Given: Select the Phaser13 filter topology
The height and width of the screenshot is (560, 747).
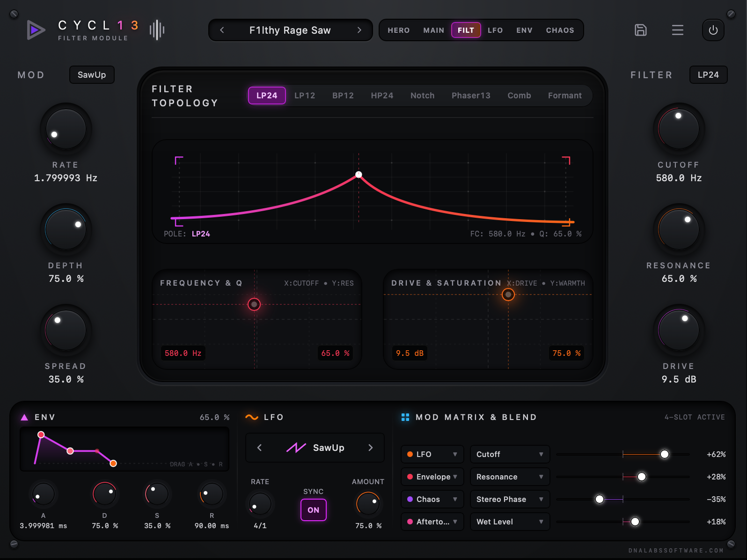Looking at the screenshot, I should 471,96.
